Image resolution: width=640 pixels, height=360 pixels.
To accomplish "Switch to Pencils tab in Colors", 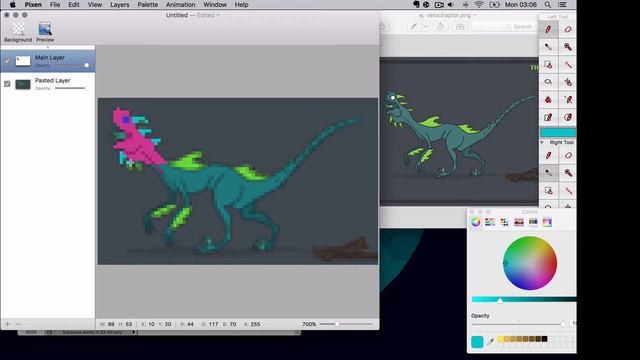I will pos(533,222).
